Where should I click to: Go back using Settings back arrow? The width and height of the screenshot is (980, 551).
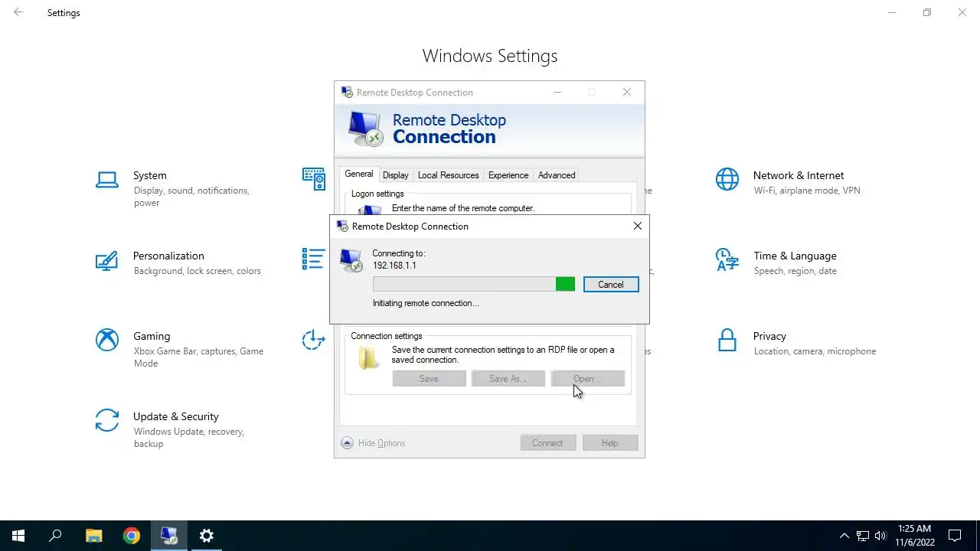(x=18, y=12)
